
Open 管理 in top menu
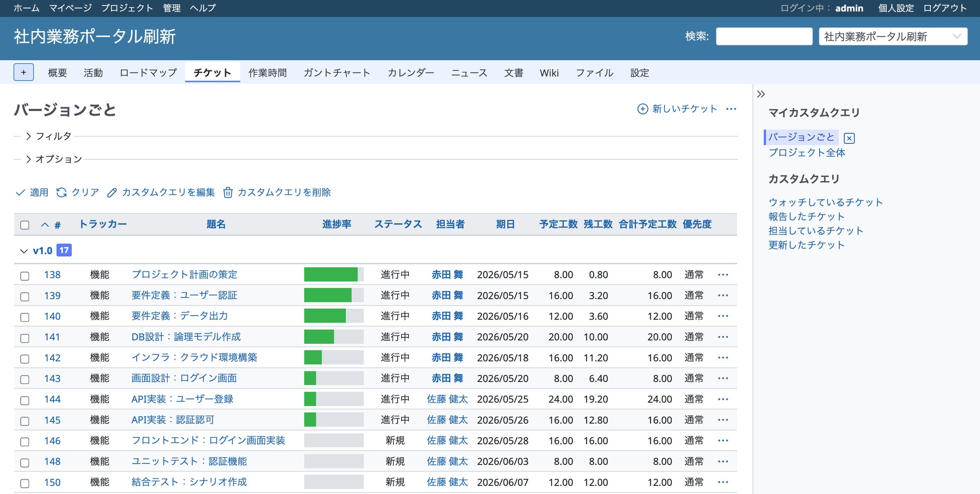[x=172, y=8]
